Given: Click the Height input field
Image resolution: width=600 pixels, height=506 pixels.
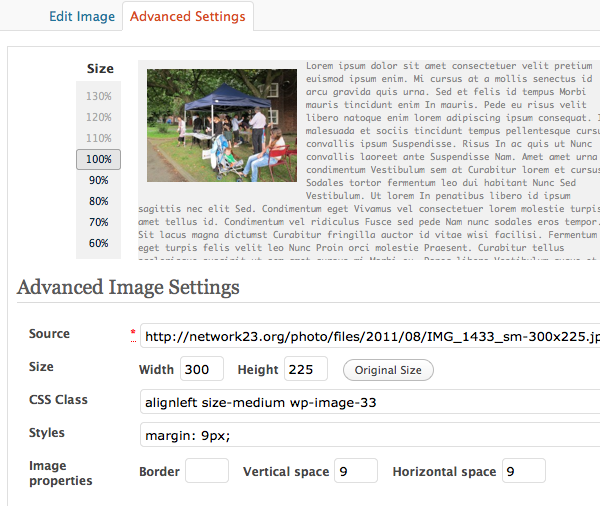Looking at the screenshot, I should tap(306, 370).
